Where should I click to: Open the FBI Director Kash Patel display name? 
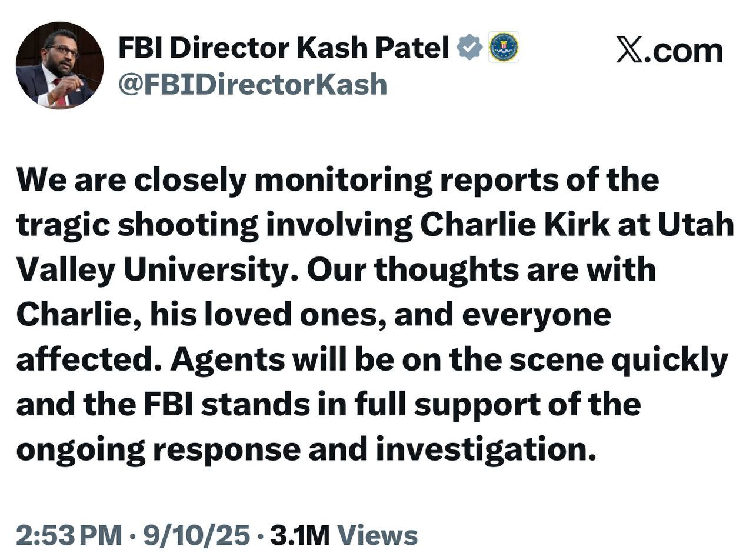(x=284, y=48)
